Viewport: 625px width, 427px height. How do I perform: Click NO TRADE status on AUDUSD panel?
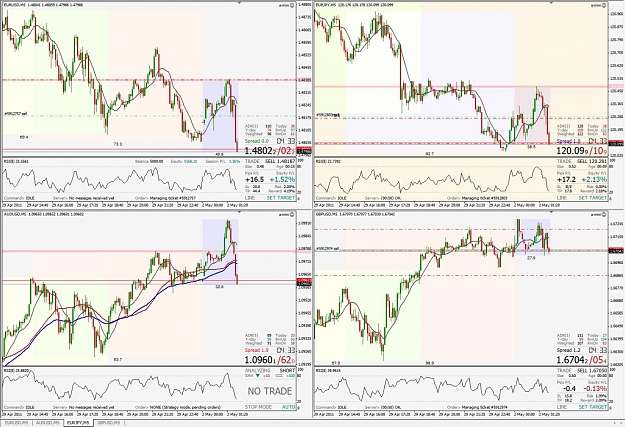[270, 391]
